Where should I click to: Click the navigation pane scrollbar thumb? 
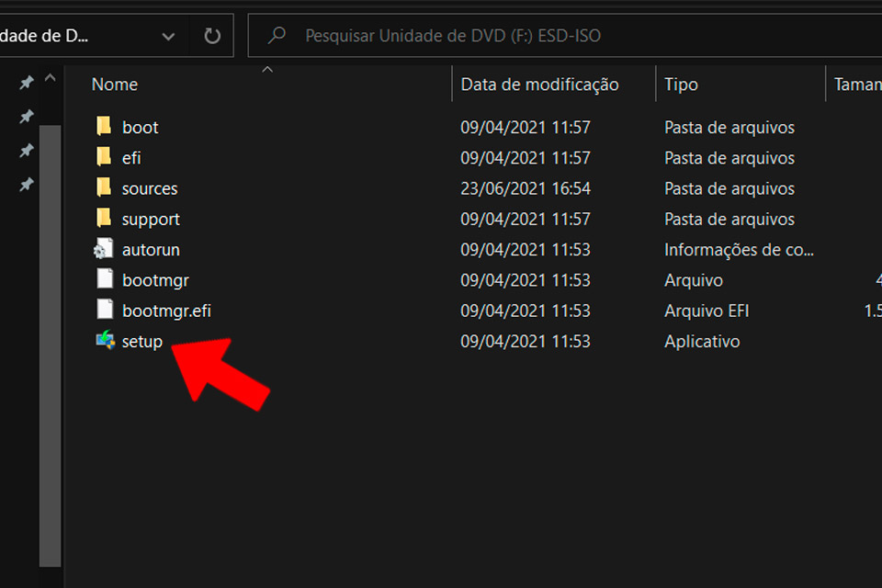[x=50, y=345]
